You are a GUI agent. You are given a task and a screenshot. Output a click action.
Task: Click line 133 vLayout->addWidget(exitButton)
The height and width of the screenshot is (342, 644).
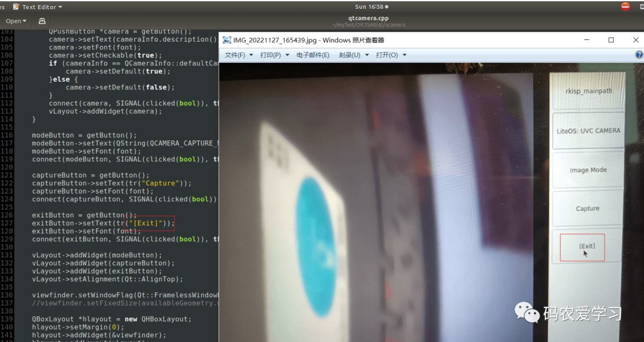tap(97, 271)
